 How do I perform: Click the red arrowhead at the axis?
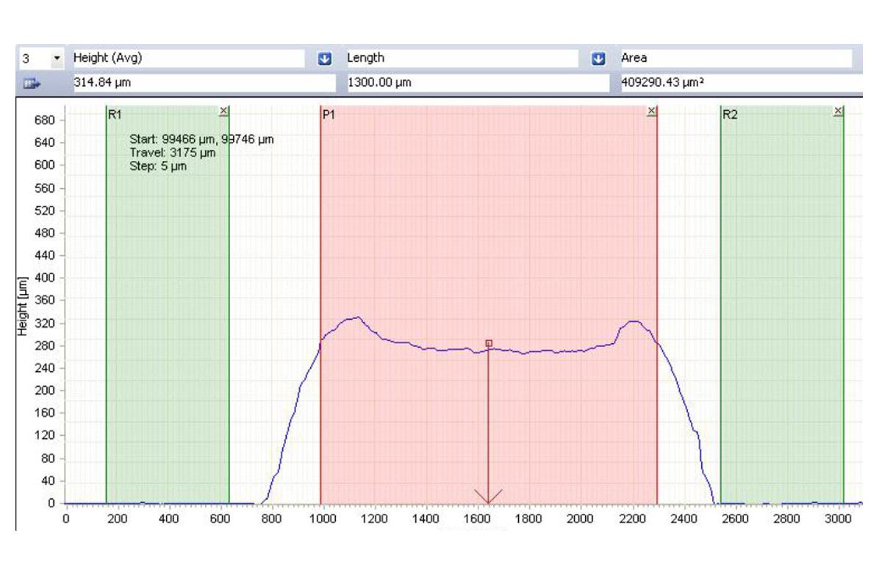point(488,498)
